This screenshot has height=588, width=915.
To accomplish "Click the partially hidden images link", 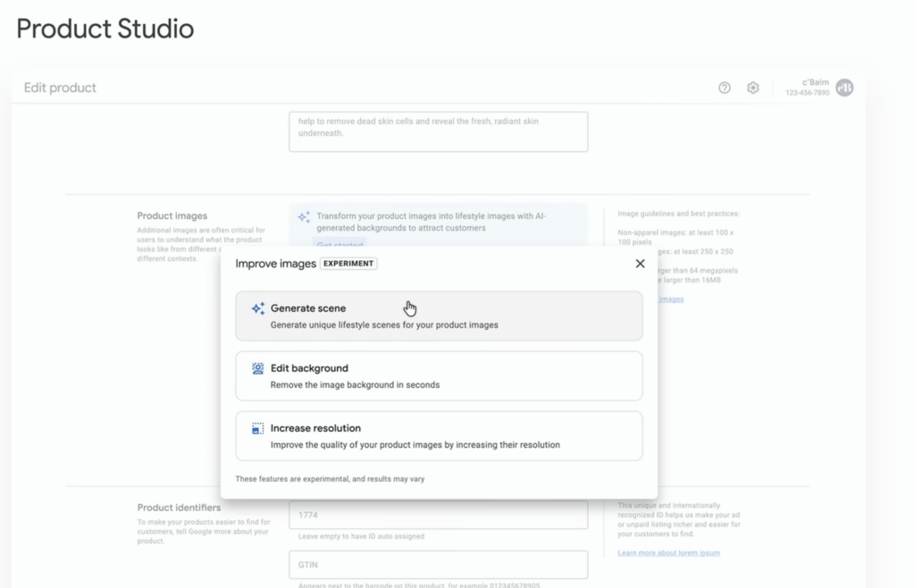I will [x=670, y=299].
